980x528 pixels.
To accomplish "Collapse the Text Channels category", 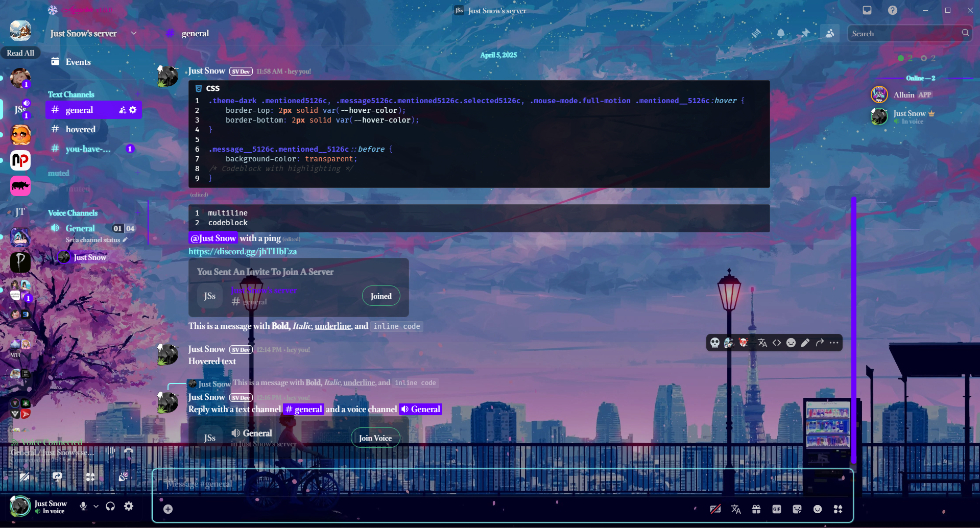I will click(x=71, y=94).
